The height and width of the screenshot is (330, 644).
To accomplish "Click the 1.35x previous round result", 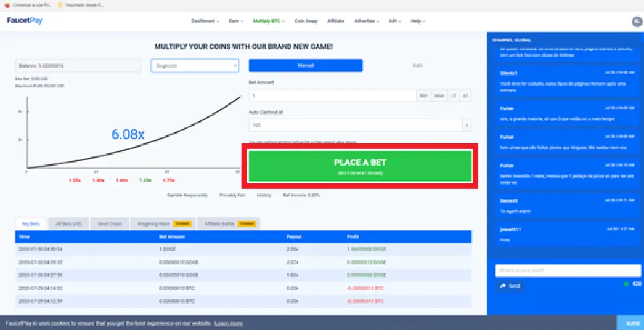I will pos(75,180).
